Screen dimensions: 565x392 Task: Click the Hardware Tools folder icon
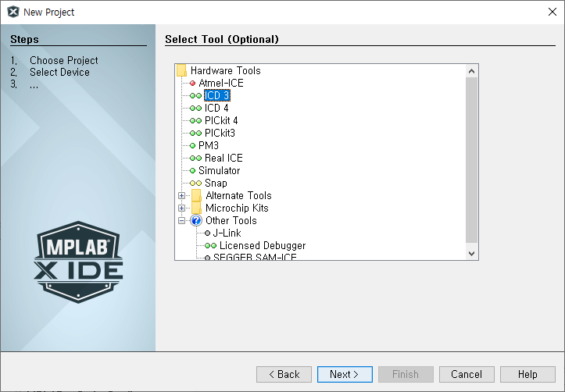click(181, 70)
